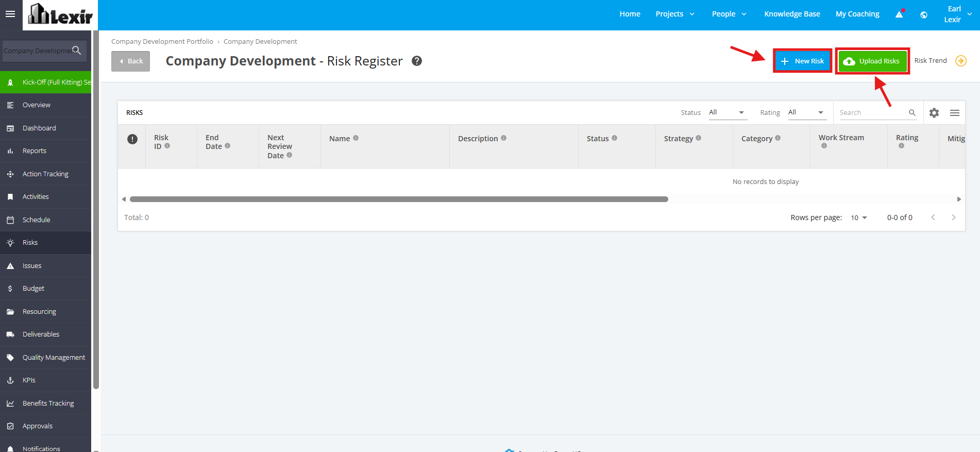Open Benefits Tracking in the sidebar
The image size is (980, 452).
(45, 403)
